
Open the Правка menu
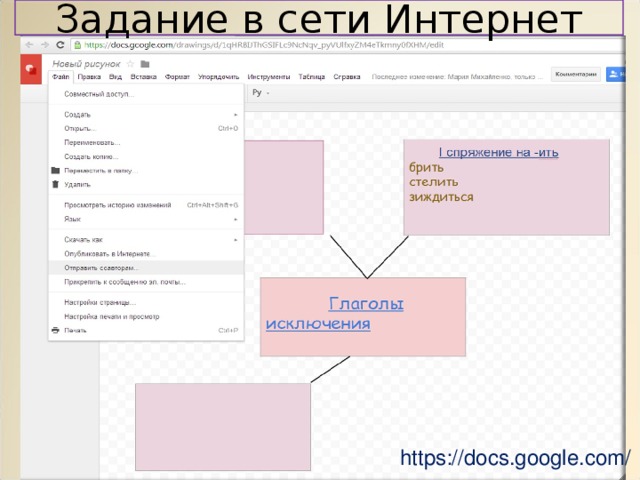click(89, 77)
